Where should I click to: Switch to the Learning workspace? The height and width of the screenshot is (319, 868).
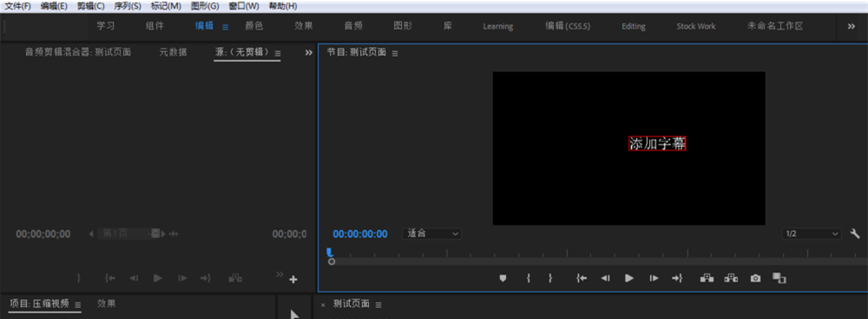click(497, 26)
